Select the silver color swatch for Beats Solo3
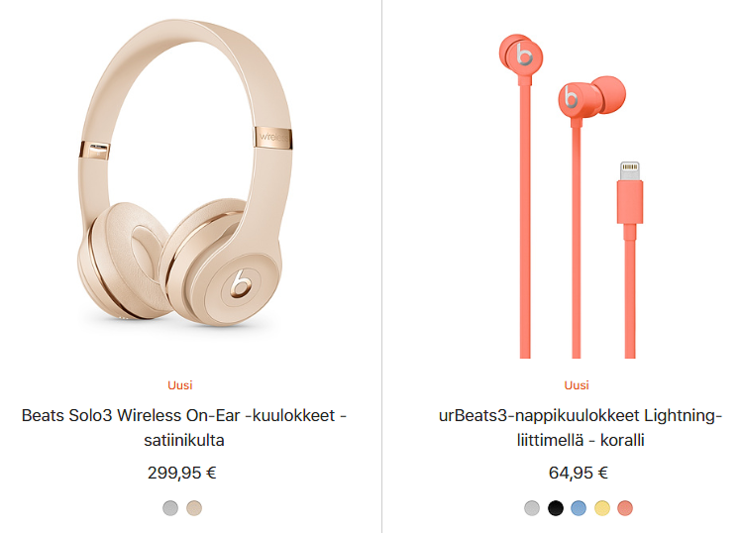The width and height of the screenshot is (740, 533). [170, 508]
